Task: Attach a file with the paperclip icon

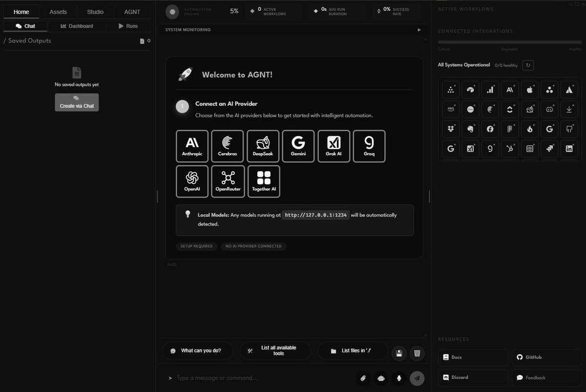Action: coord(363,378)
